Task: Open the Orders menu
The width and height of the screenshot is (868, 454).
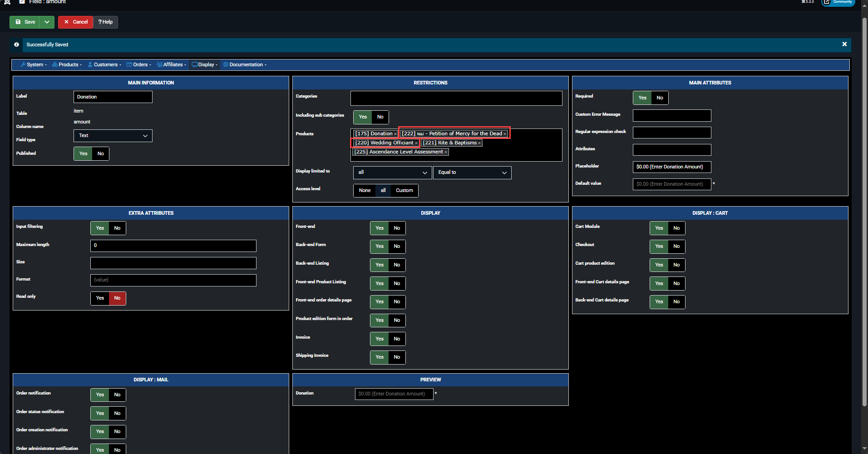Action: (x=139, y=64)
